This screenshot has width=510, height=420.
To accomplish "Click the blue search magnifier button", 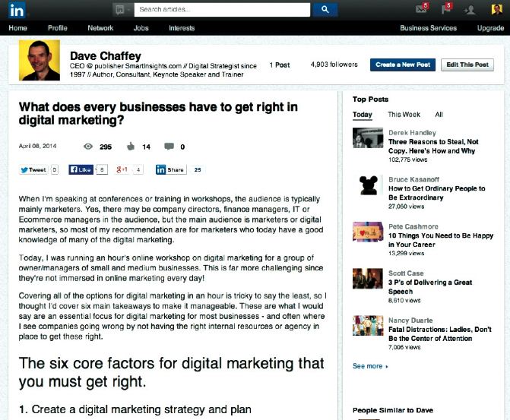I will pos(325,10).
